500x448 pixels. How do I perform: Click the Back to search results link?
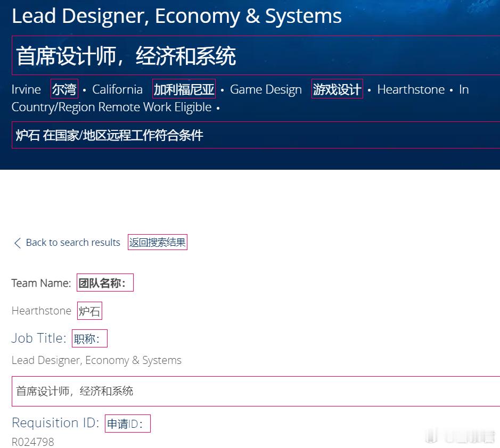click(73, 243)
